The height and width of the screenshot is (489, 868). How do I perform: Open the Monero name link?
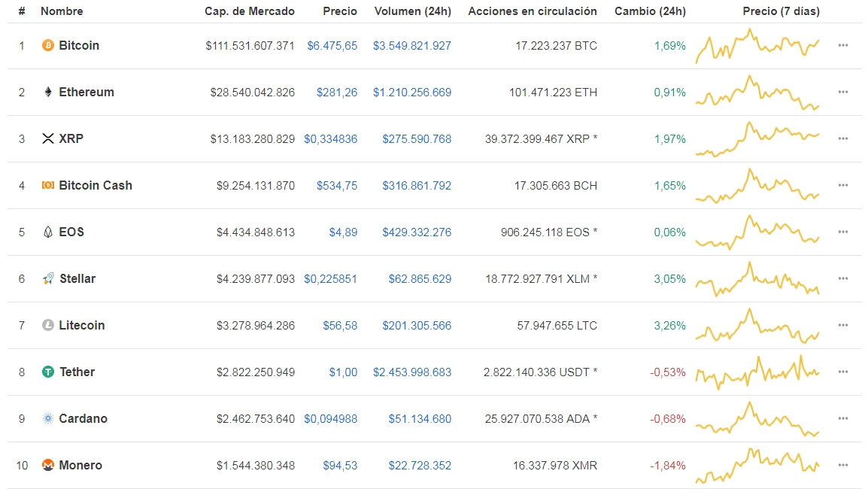click(x=80, y=465)
